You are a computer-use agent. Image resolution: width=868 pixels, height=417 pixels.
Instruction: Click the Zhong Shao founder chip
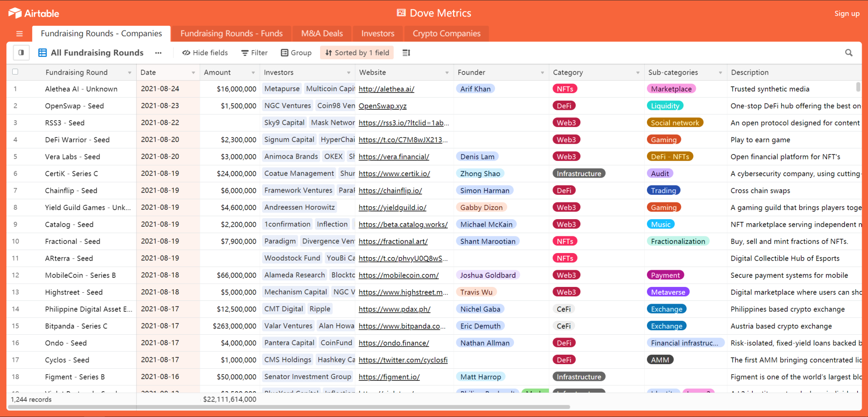pyautogui.click(x=480, y=174)
